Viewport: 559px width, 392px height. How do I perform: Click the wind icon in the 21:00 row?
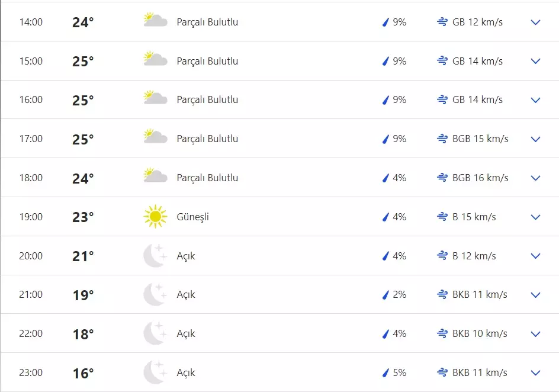click(x=442, y=294)
